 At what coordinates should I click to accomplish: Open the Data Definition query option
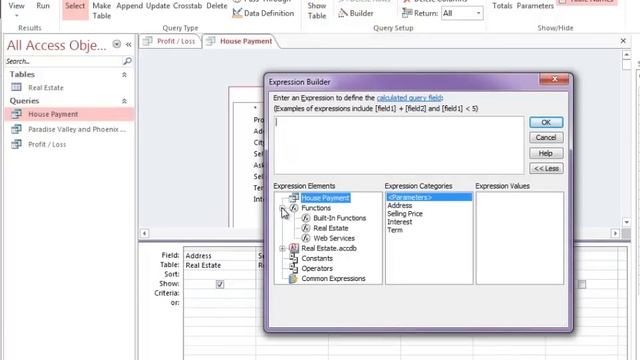263,13
